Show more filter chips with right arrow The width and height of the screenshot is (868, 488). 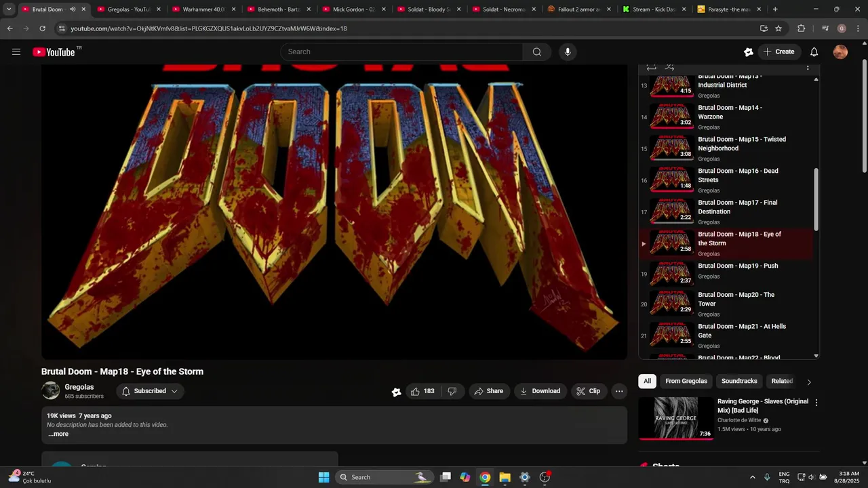tap(808, 382)
